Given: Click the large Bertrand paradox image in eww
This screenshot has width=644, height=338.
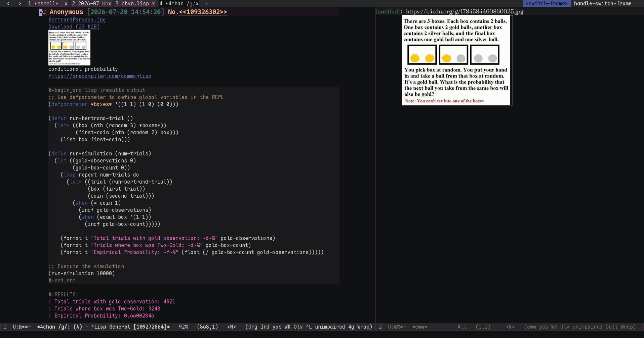Looking at the screenshot, I should [457, 60].
